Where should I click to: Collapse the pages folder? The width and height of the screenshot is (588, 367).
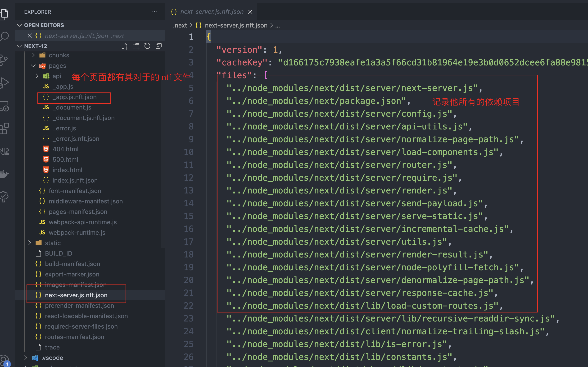[x=33, y=65]
